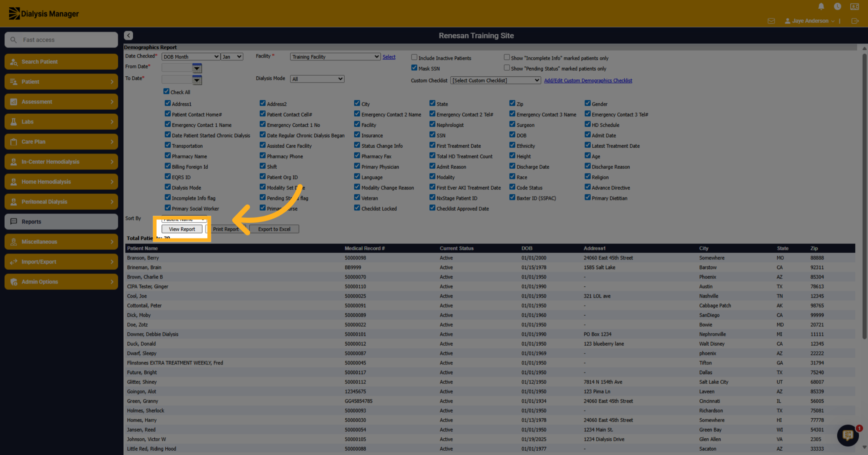868x455 pixels.
Task: Open the Select Custom Checklist dropdown
Action: [495, 80]
